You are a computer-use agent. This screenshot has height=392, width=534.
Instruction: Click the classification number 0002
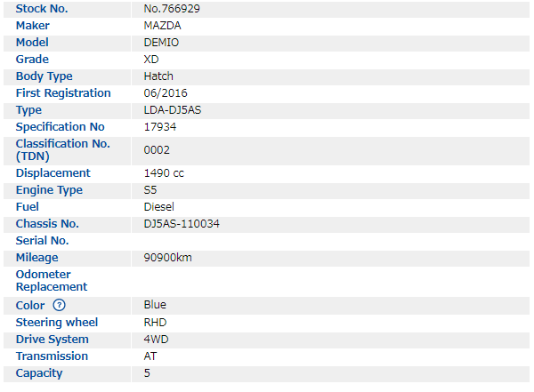tap(157, 150)
